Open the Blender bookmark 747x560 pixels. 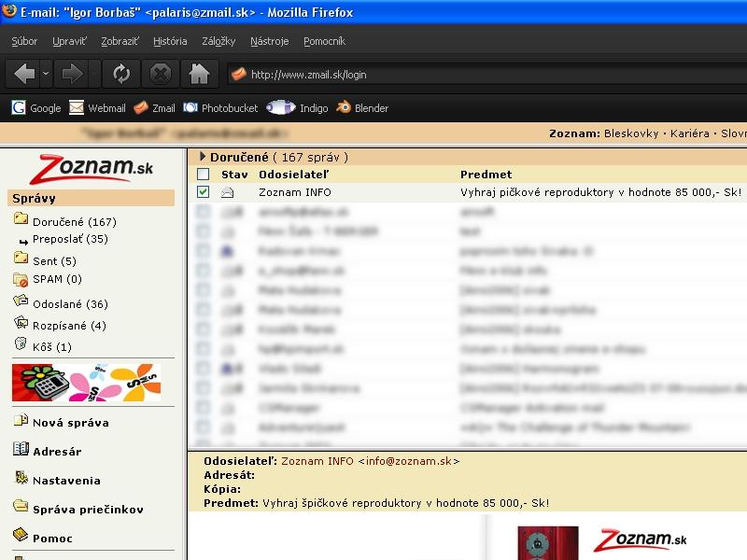362,108
